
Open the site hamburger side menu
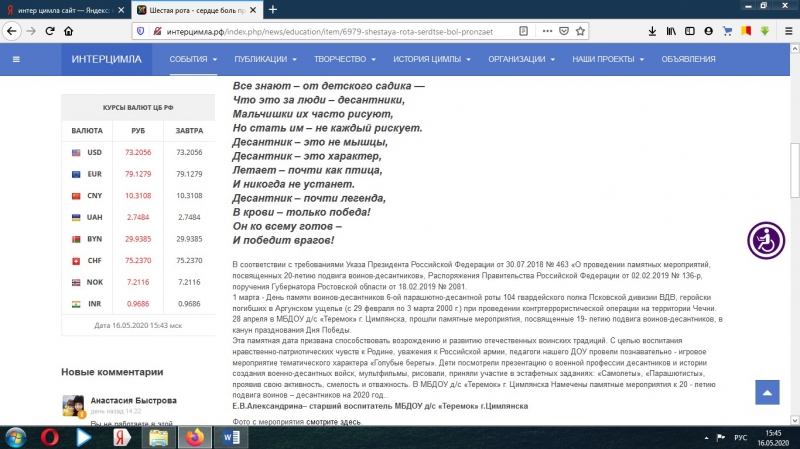16,59
